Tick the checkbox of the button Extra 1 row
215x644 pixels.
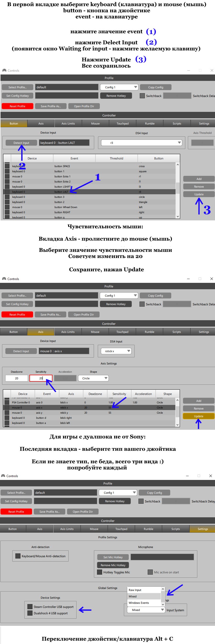7,176
